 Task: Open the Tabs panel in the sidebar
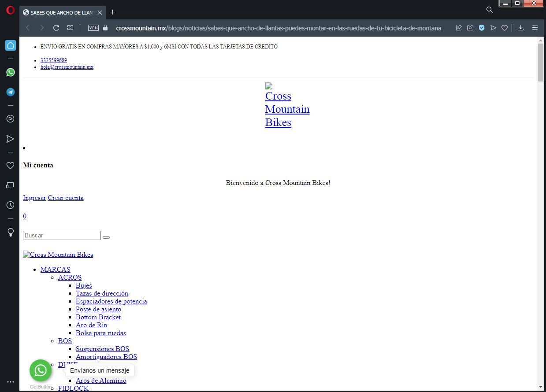point(10,185)
